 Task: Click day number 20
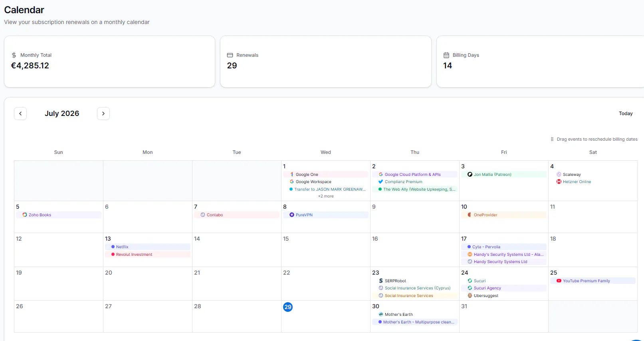109,273
